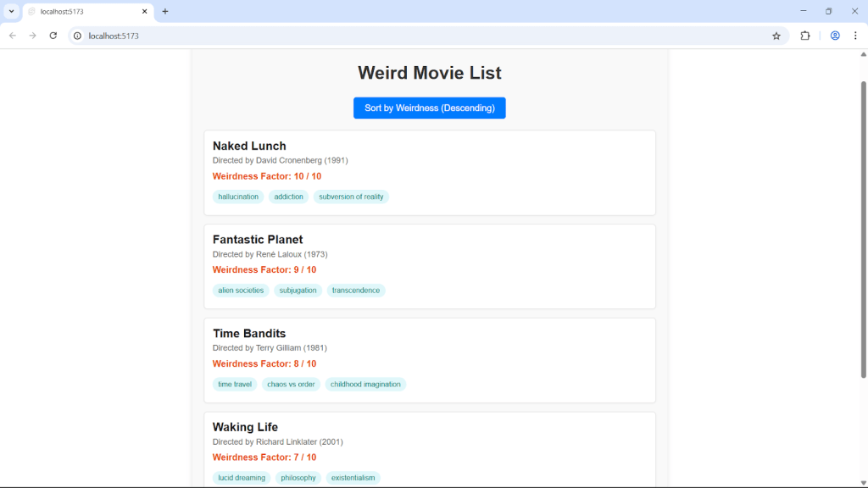Open the Chrome three-dot menu

pyautogui.click(x=856, y=36)
